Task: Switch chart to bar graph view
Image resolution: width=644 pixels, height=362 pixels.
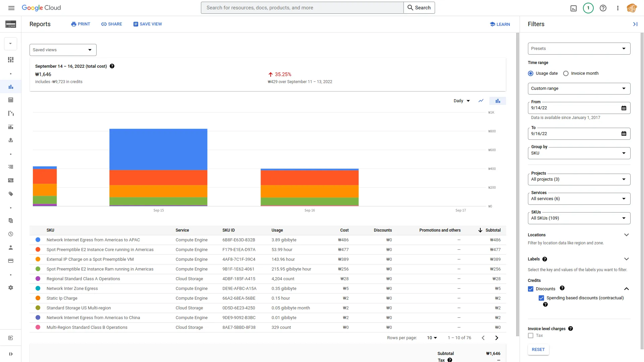Action: [x=498, y=101]
